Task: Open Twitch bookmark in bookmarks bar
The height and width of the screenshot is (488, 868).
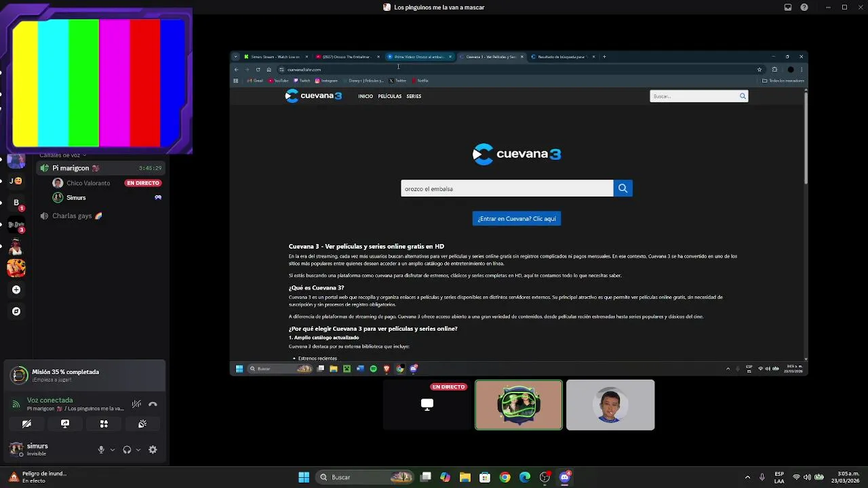Action: click(302, 81)
